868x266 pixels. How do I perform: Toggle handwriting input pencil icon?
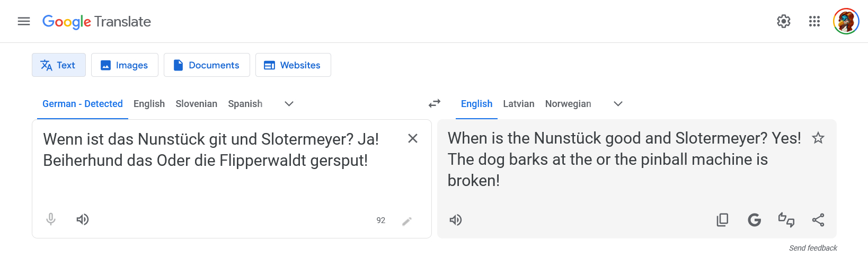click(407, 221)
